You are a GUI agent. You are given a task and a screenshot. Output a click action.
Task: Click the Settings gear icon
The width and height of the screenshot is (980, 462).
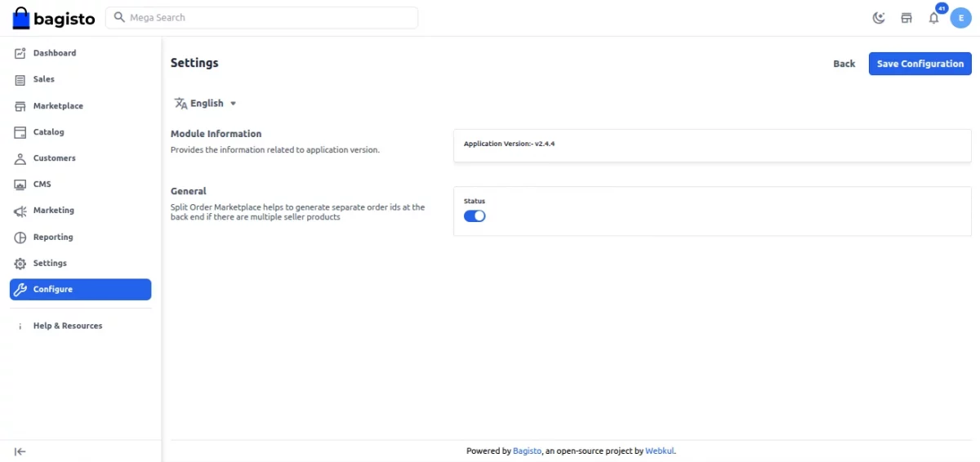tap(20, 264)
